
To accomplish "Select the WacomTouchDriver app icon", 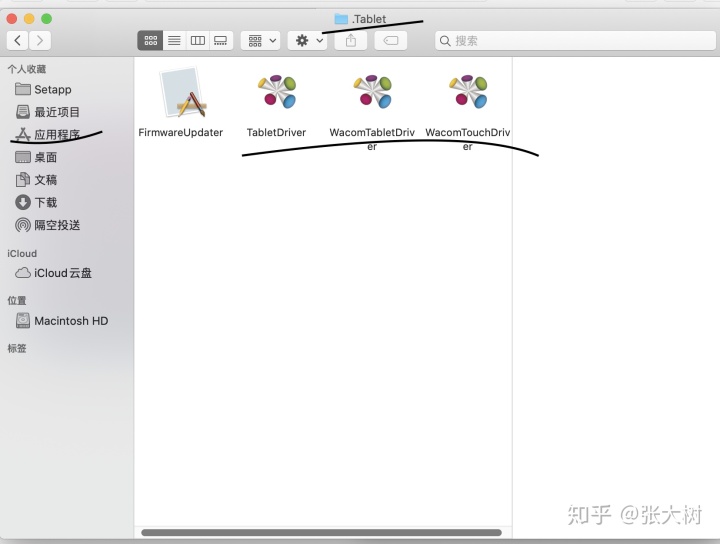I will (468, 91).
